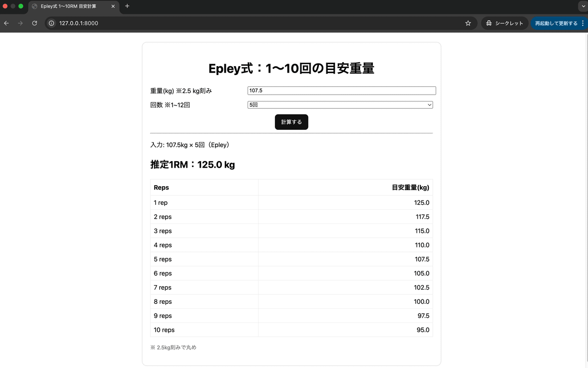Click the back navigation arrow

tap(5, 23)
